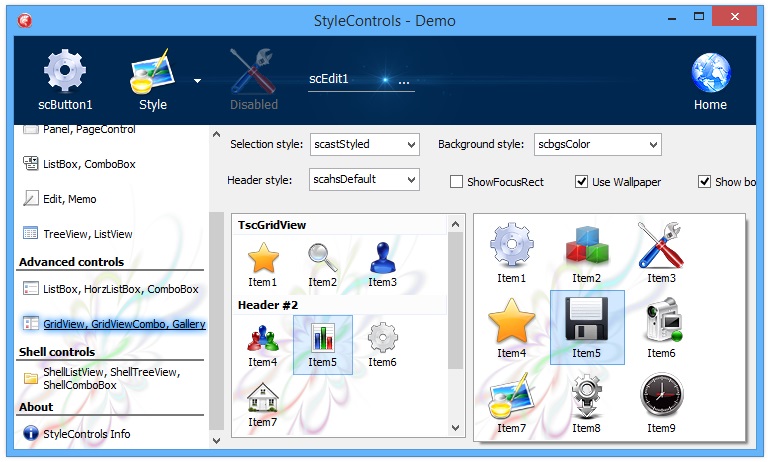Image resolution: width=768 pixels, height=462 pixels.
Task: Click the Edit, Memo pencil icon
Action: pyautogui.click(x=30, y=198)
